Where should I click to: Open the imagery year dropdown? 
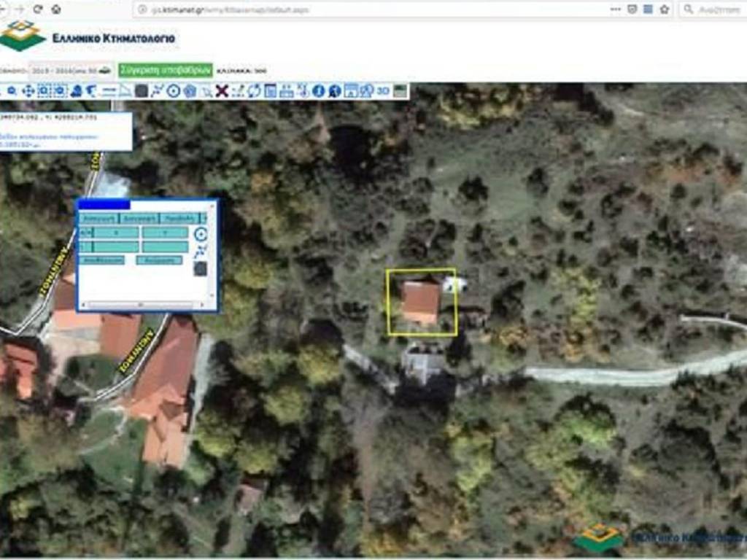coord(69,71)
